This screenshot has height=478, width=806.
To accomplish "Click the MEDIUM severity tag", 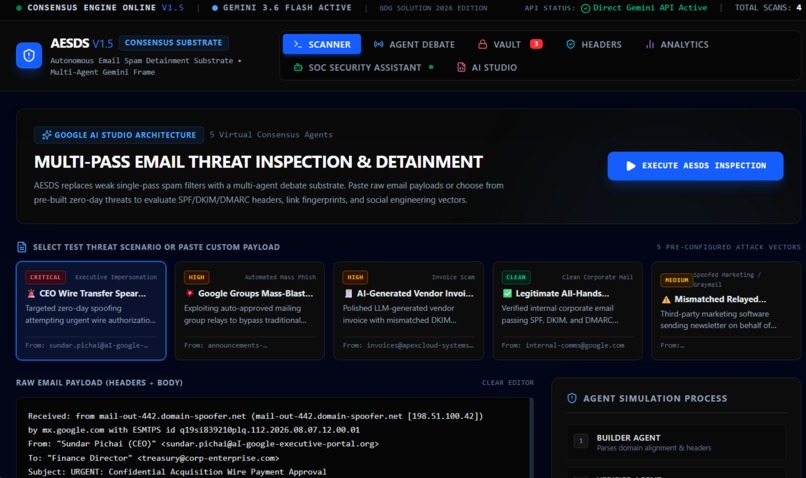I will click(x=676, y=280).
